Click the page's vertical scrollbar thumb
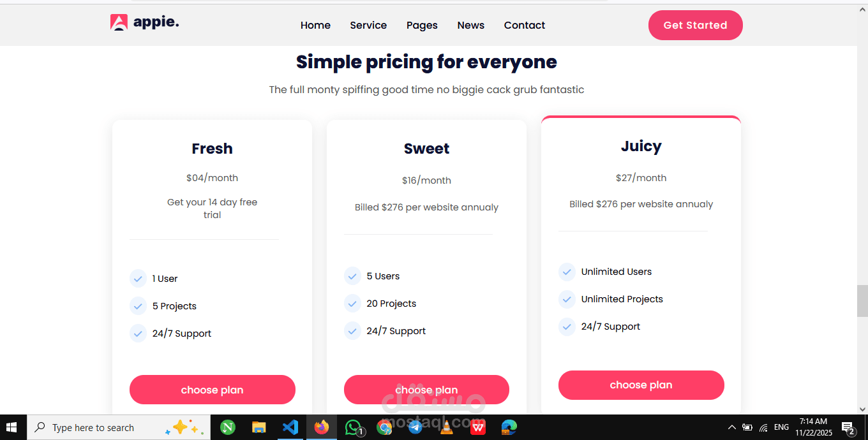This screenshot has height=440, width=868. 862,301
